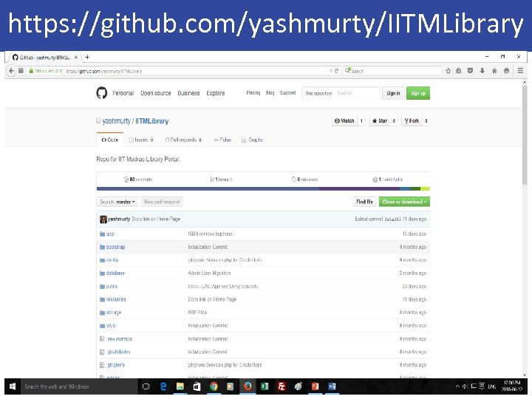532x399 pixels.
Task: Reload the page with the refresh icon
Action: point(337,71)
